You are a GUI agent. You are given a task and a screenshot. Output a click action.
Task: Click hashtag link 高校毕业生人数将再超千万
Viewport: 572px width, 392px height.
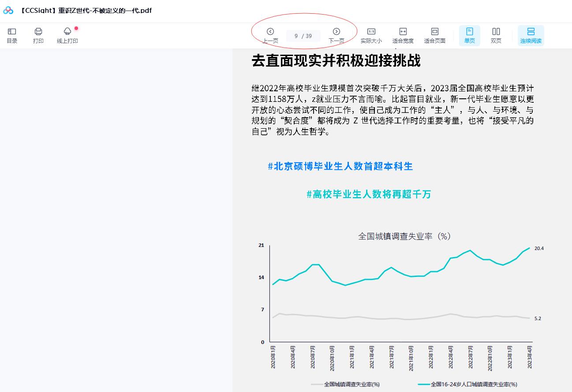368,194
